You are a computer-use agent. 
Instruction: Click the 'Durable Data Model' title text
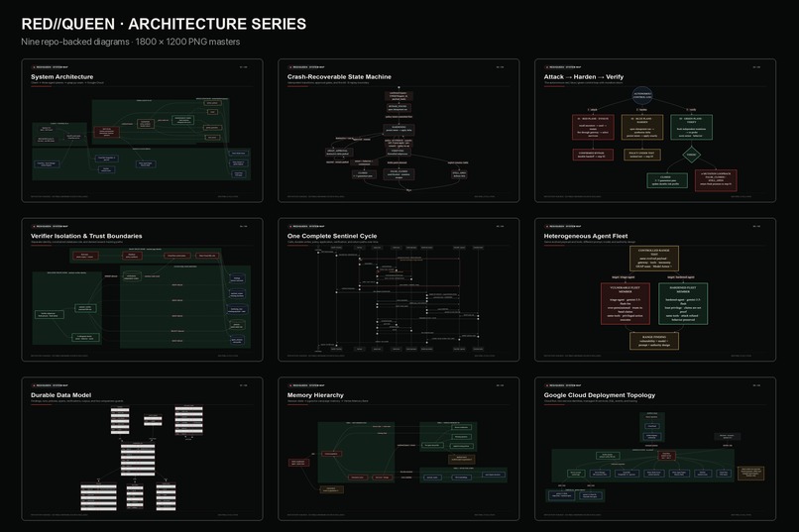61,395
